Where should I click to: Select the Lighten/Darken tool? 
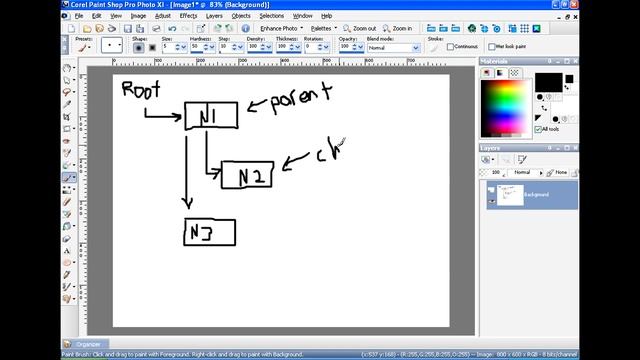[67, 190]
